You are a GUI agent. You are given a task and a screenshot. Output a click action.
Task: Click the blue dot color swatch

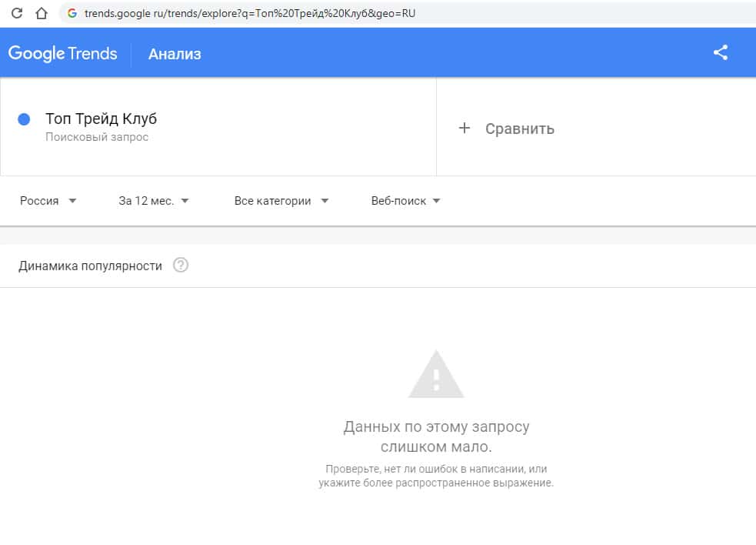tap(24, 119)
